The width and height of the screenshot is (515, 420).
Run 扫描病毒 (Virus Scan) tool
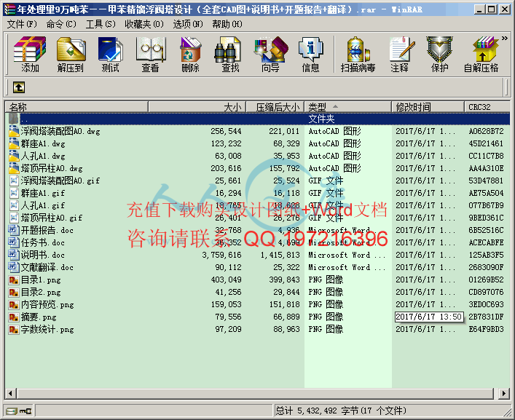pyautogui.click(x=358, y=55)
